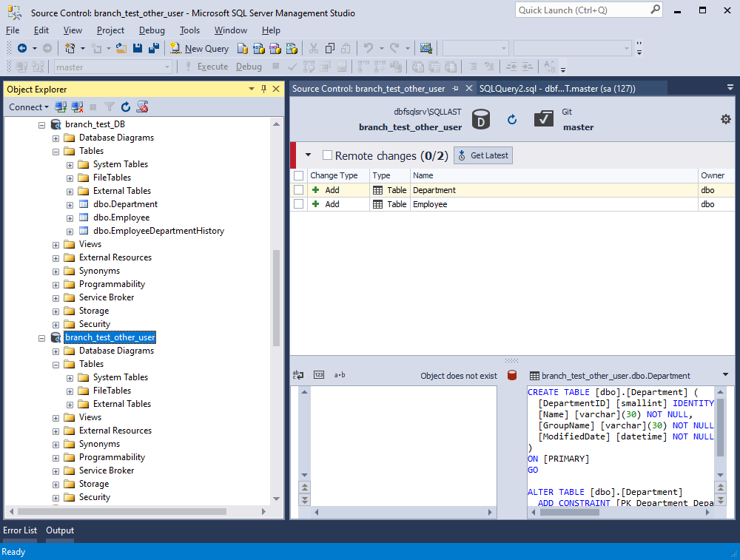Click Object Explorer vertical scrollbar thumb
Image resolution: width=740 pixels, height=560 pixels.
(277, 297)
